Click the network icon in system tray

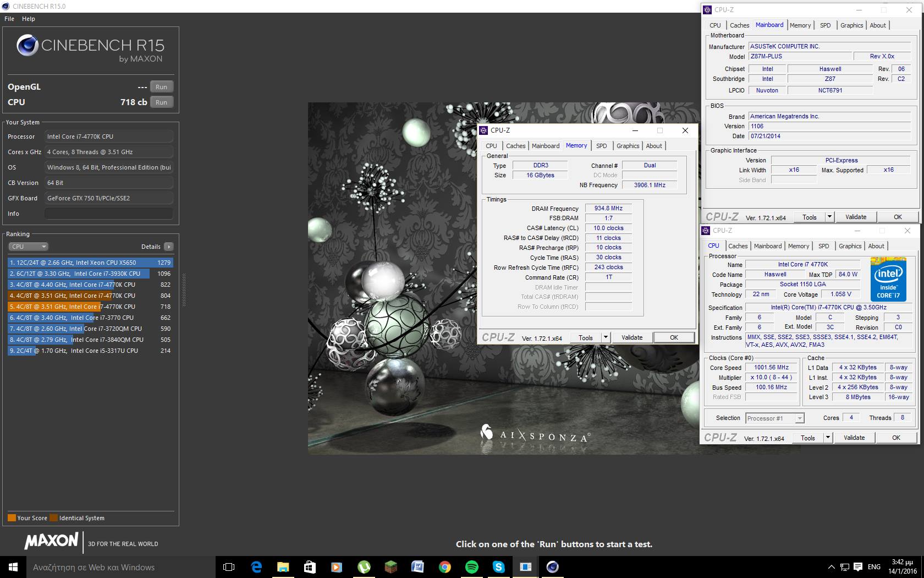click(845, 567)
